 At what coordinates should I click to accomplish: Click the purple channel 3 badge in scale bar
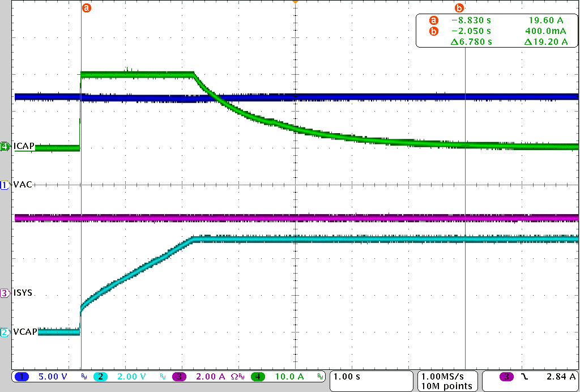tap(179, 377)
